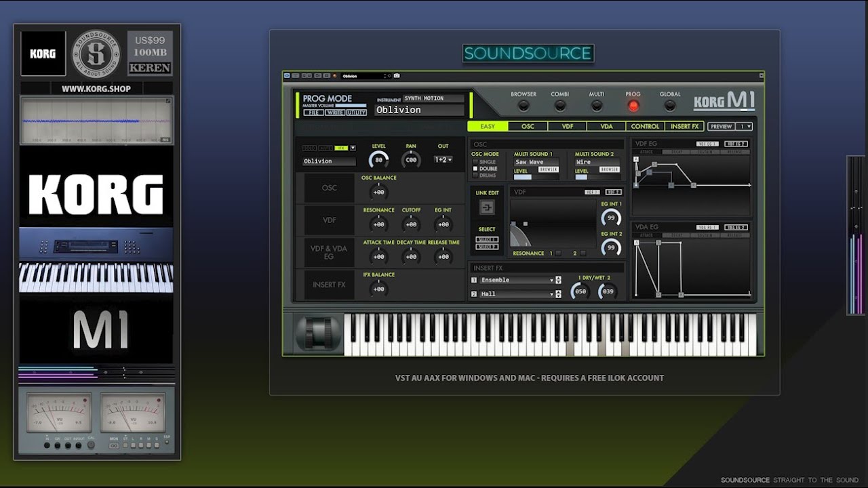Click the BROWSER mode button
The height and width of the screenshot is (488, 868).
(x=524, y=106)
